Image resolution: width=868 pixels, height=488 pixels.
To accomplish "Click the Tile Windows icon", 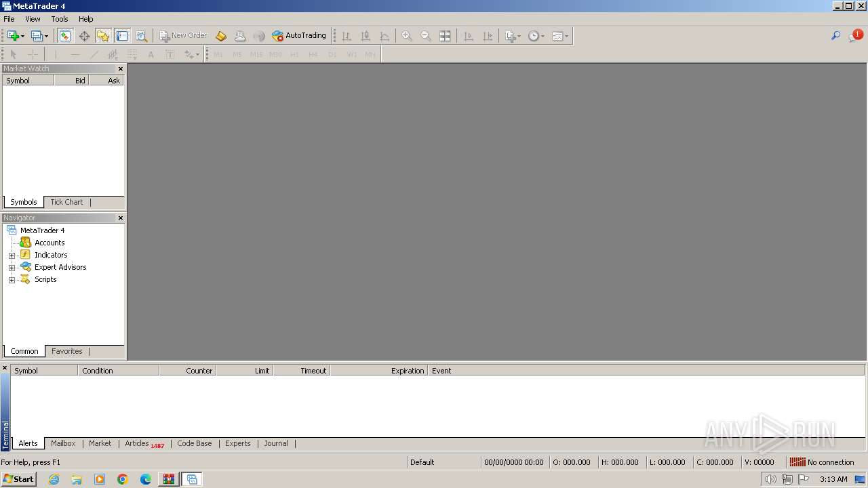I will [x=445, y=36].
